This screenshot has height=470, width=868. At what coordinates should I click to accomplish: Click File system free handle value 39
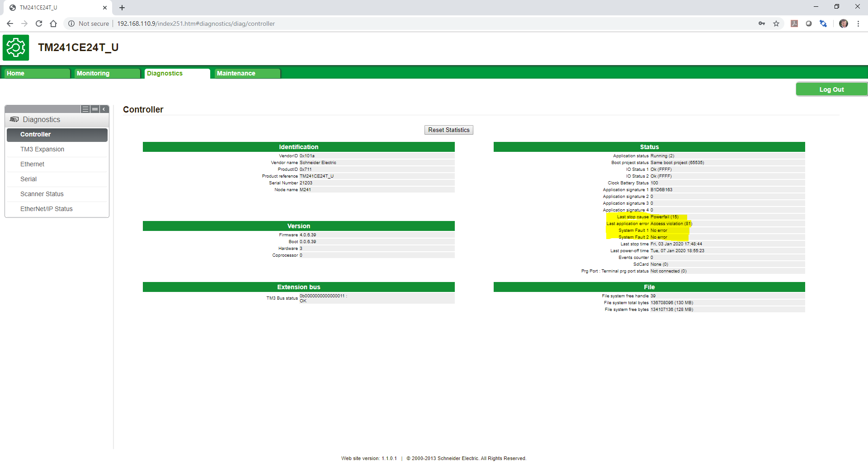coord(653,296)
